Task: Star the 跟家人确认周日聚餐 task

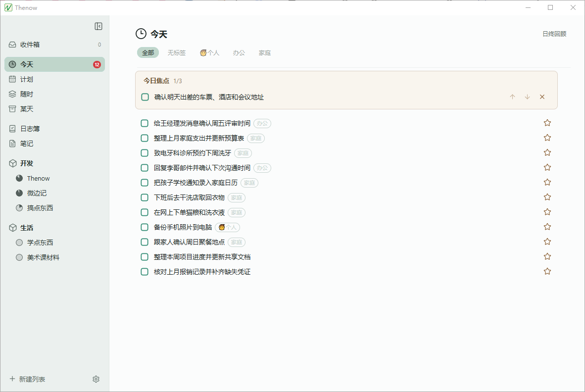Action: click(547, 242)
